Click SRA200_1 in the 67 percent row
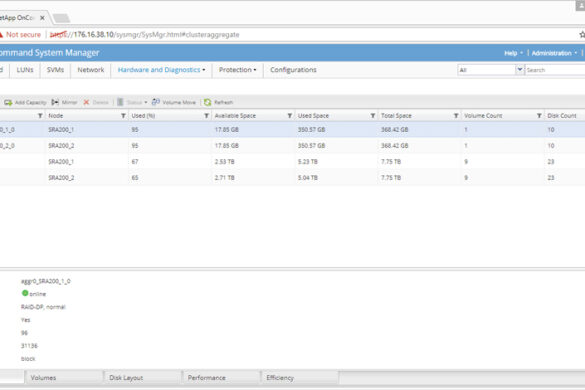The image size is (585, 390). [x=61, y=162]
